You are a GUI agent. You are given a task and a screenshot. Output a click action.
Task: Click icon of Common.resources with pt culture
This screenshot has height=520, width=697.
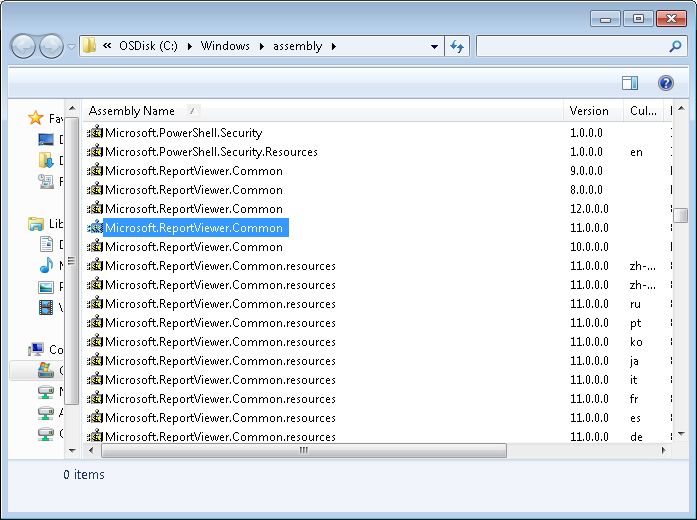click(x=95, y=322)
